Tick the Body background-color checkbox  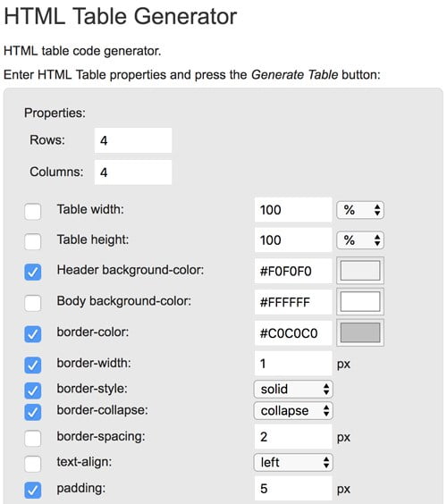pos(33,303)
